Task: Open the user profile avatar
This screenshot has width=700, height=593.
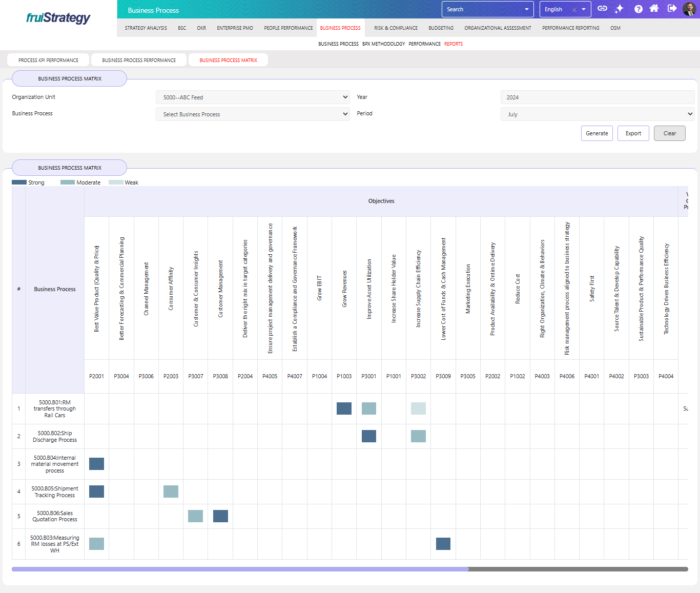Action: point(689,9)
